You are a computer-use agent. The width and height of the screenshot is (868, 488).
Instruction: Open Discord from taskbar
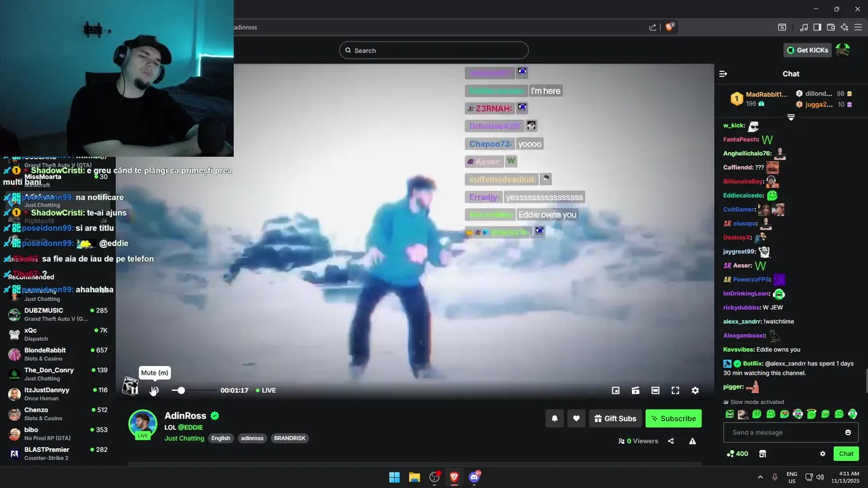[474, 477]
